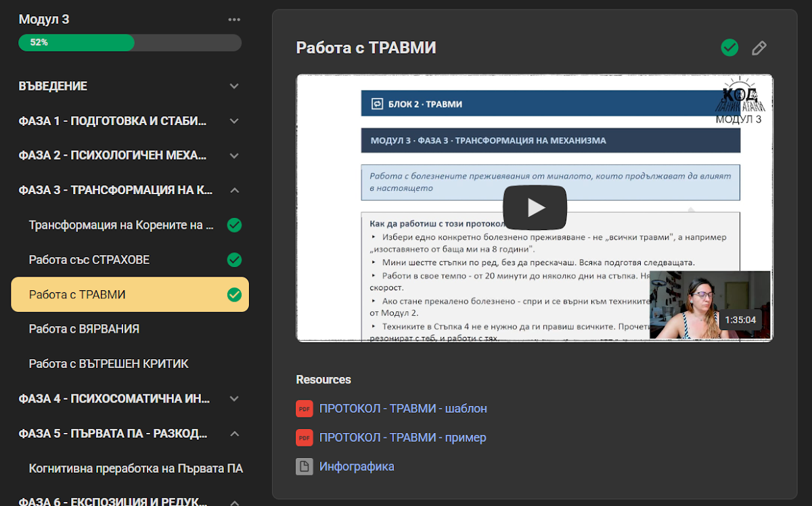
Task: Click the КОД МОДУЛ 3 logo in video
Action: point(739,101)
